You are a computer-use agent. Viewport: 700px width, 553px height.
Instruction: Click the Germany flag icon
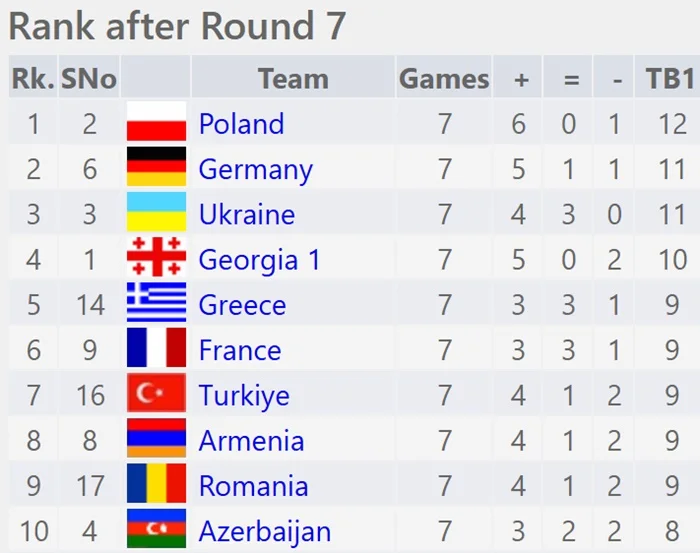click(x=156, y=168)
